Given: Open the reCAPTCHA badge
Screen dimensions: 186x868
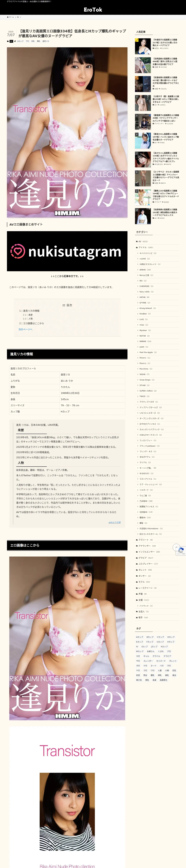Looking at the screenshot, I should click(181, 551).
